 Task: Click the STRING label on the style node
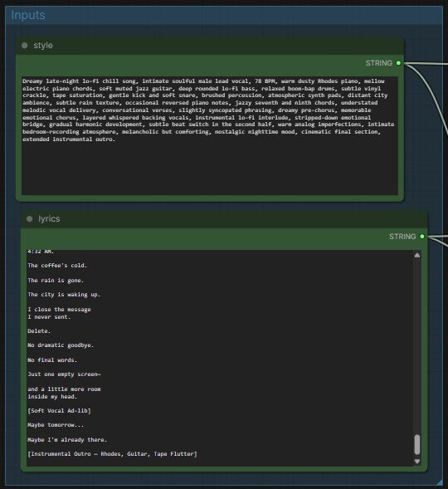(x=379, y=63)
